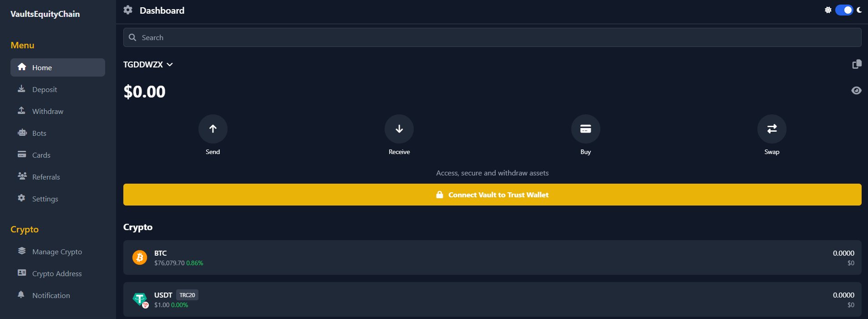Click into the Search field
Viewport: 868px width, 319px height.
click(492, 37)
